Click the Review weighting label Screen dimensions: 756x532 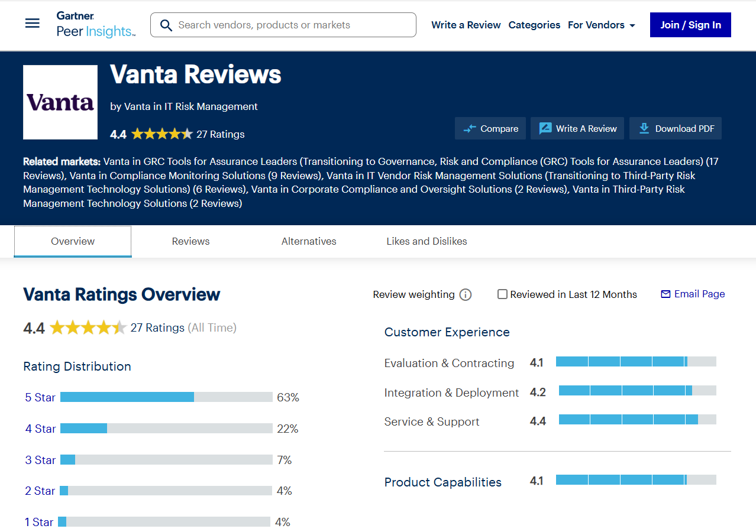[x=413, y=294]
